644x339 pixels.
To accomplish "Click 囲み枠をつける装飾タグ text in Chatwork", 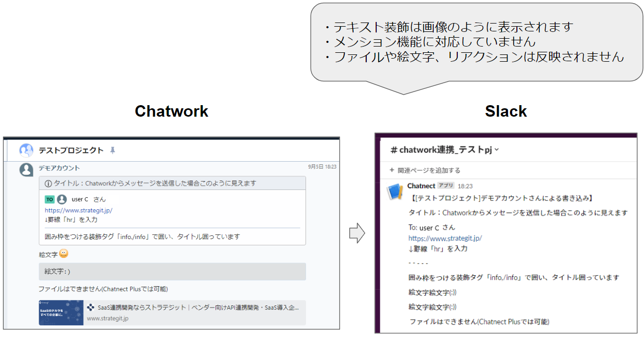I will (x=142, y=237).
